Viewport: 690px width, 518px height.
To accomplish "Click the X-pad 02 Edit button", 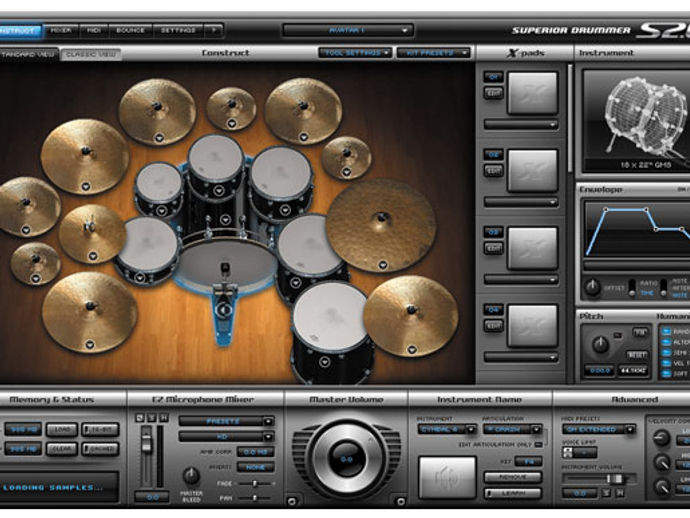I will click(493, 171).
